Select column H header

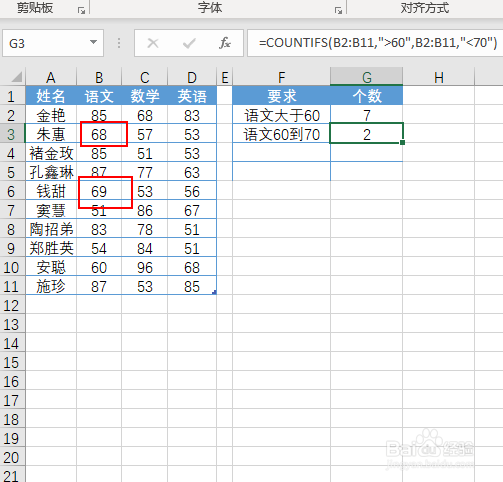(439, 77)
